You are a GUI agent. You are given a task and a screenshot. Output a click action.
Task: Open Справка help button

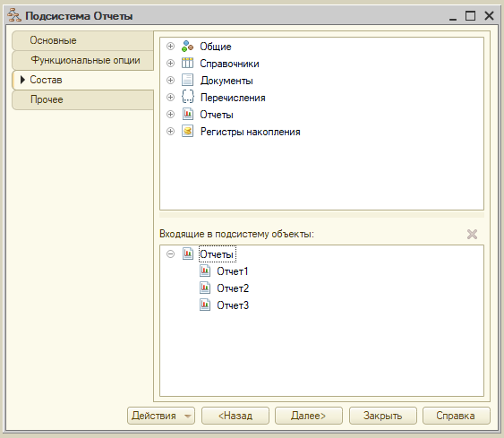pos(457,416)
